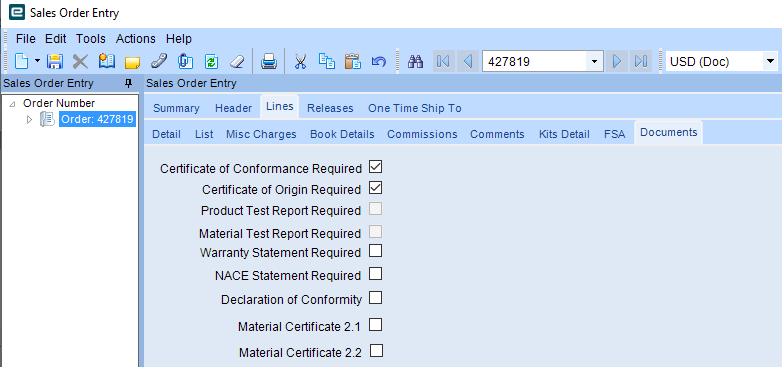Open the List sub-tab
782x367 pixels.
tap(204, 134)
